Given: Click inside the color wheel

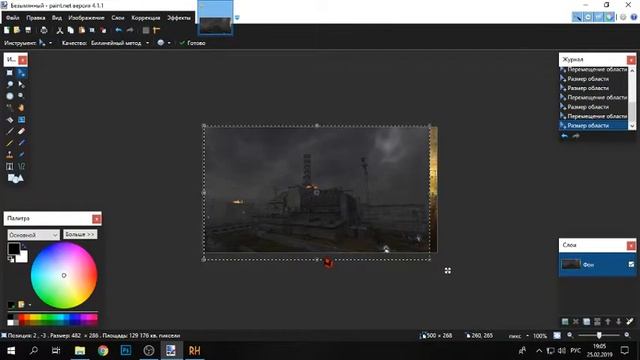Looking at the screenshot, I should [64, 276].
